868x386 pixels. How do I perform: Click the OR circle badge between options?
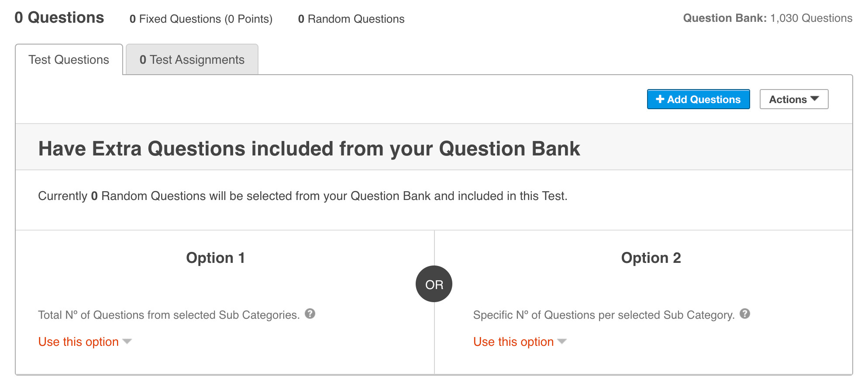point(434,284)
